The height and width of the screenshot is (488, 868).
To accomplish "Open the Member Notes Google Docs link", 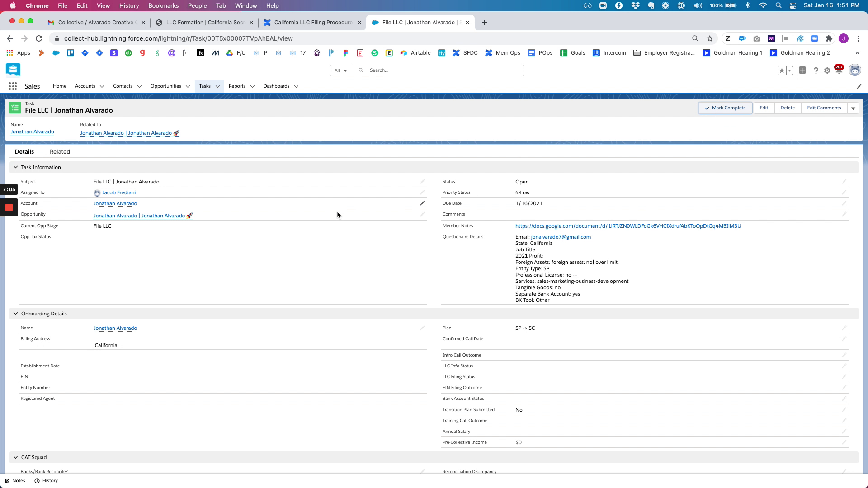I will coord(628,226).
